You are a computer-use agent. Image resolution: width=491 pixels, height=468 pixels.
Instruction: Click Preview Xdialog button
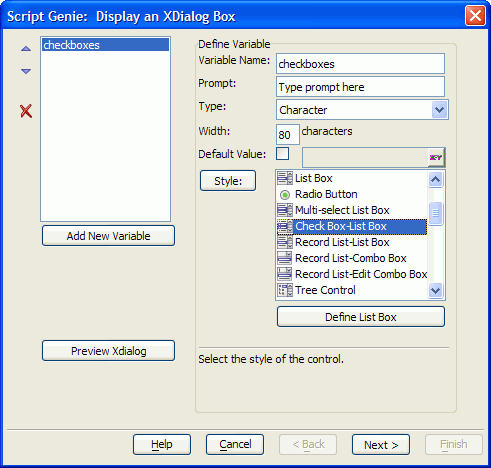pyautogui.click(x=108, y=351)
